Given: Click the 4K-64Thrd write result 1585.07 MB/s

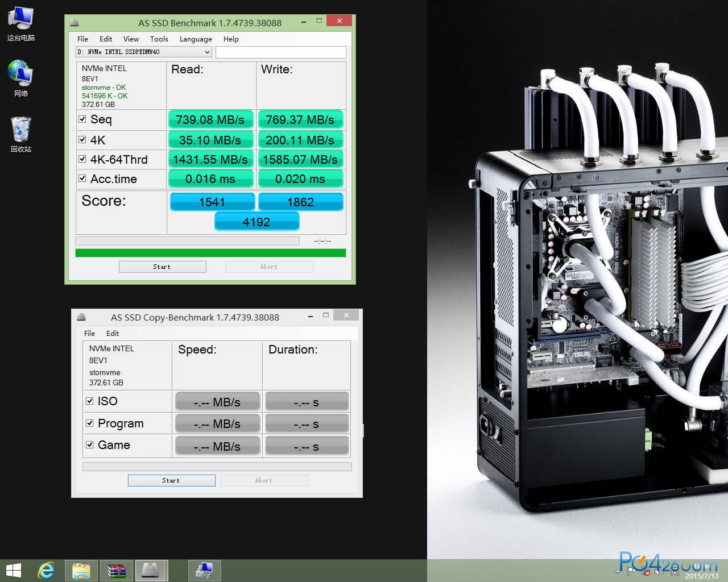Looking at the screenshot, I should click(x=300, y=160).
